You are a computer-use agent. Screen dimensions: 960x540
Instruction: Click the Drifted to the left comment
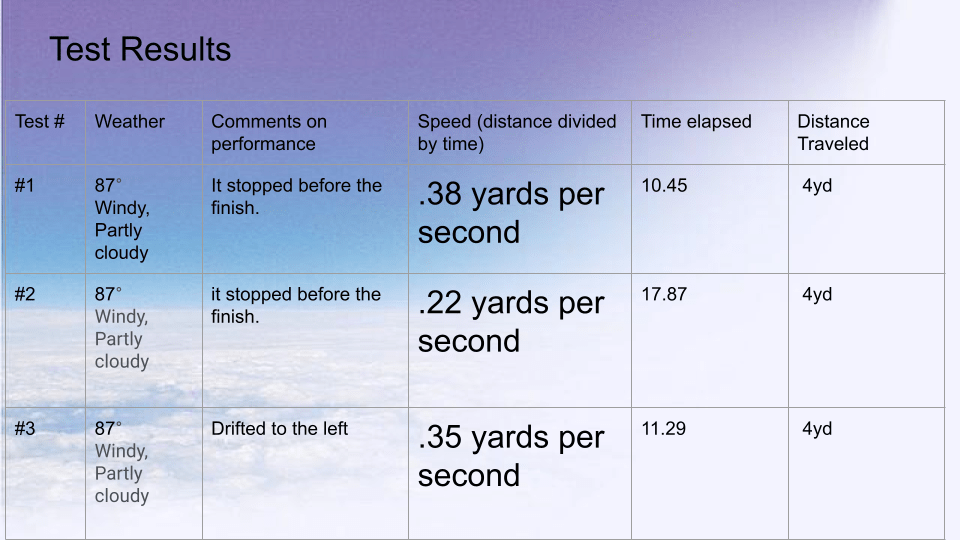[x=279, y=429]
